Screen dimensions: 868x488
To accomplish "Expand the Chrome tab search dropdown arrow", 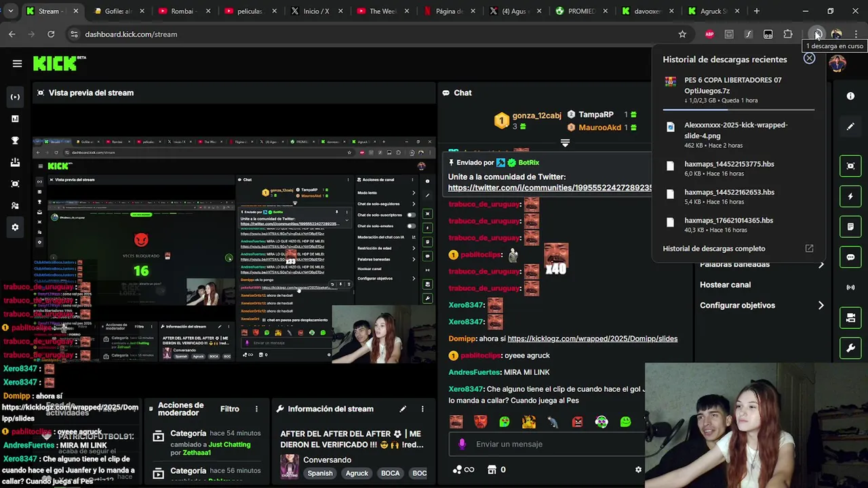I will 9,11.
